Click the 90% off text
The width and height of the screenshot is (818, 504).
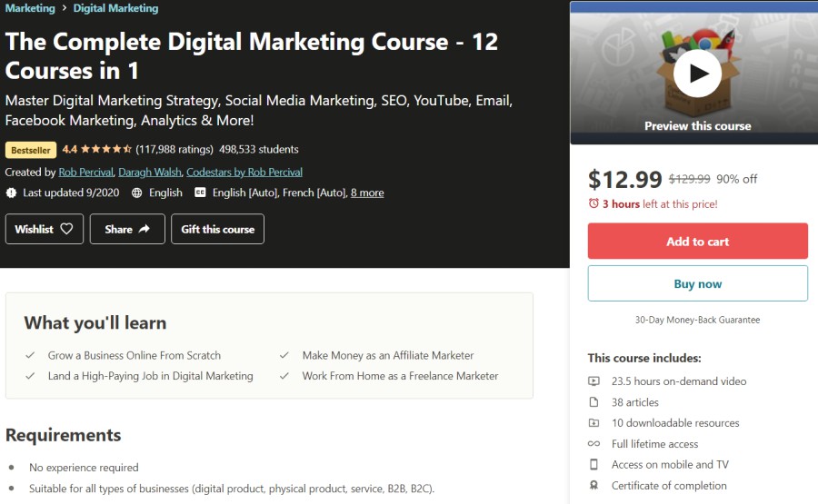pyautogui.click(x=736, y=179)
